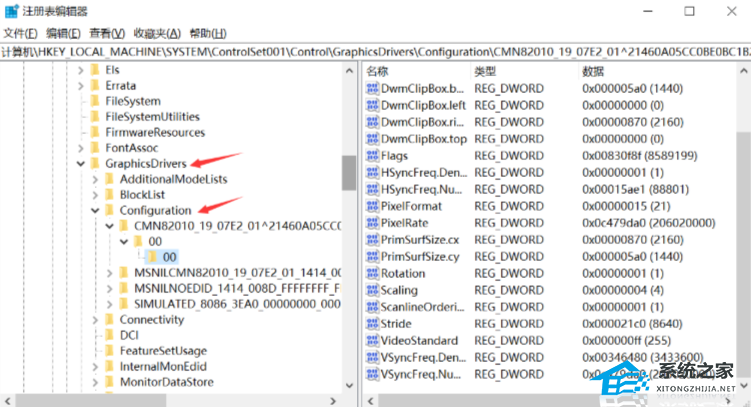Select the GraphicsDrivers folder icon
The image size is (751, 407).
(95, 163)
